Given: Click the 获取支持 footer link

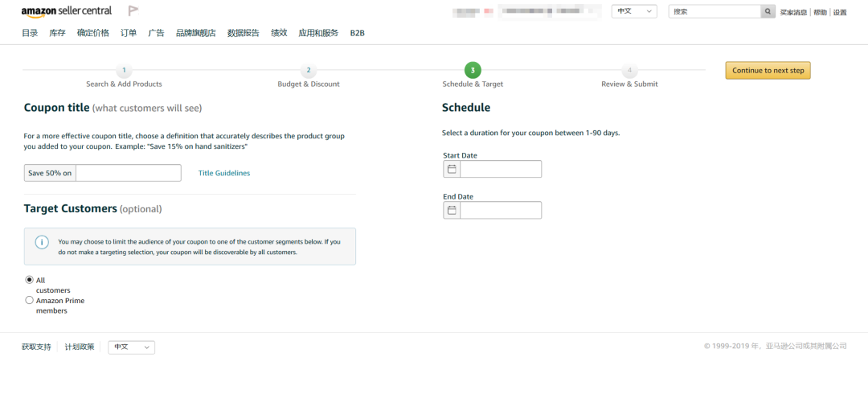Looking at the screenshot, I should [x=36, y=347].
